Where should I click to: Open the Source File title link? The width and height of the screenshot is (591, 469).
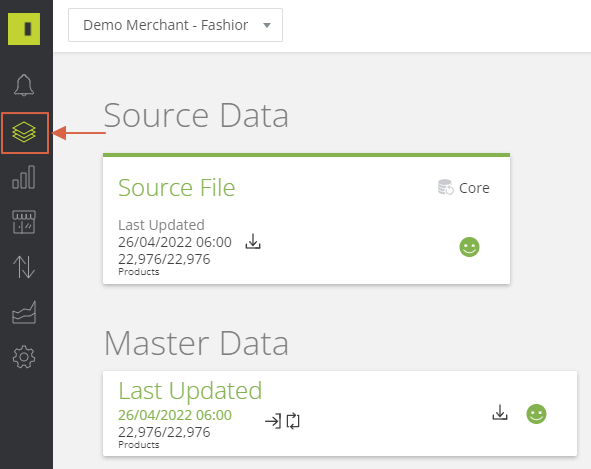(177, 187)
